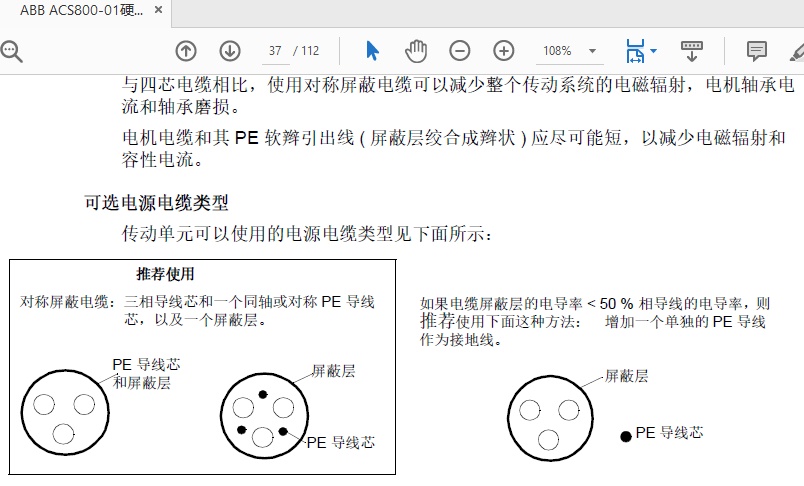This screenshot has height=486, width=804.
Task: Click the fit page width icon
Action: (x=635, y=51)
